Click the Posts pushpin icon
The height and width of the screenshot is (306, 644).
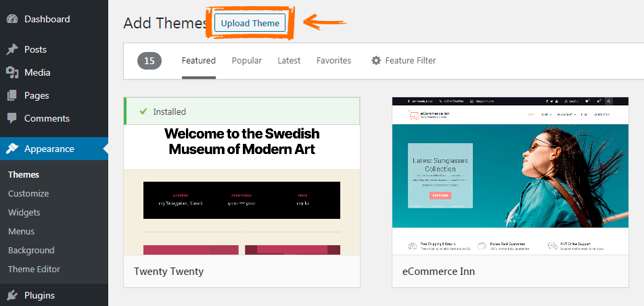coord(12,49)
